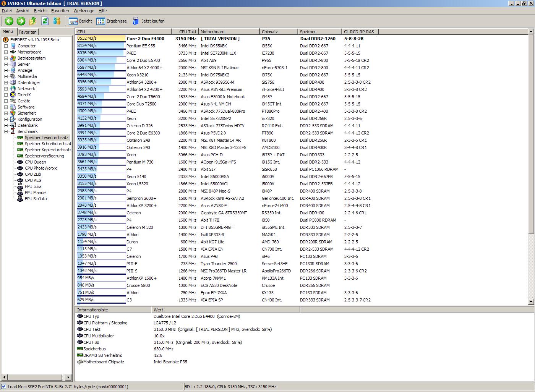The image size is (535, 392).
Task: Select Speicher Kopierdurchsatz memory benchmark
Action: 48,150
